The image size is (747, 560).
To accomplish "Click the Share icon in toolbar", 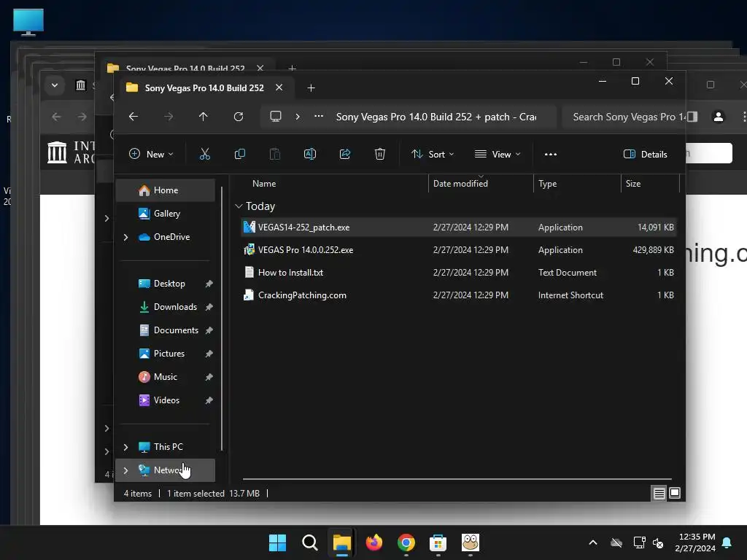I will (345, 154).
